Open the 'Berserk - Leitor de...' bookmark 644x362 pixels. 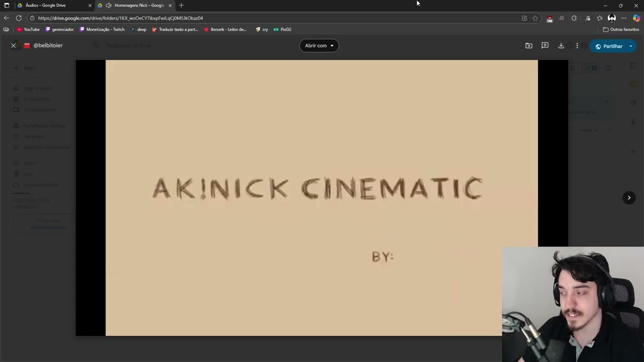225,30
